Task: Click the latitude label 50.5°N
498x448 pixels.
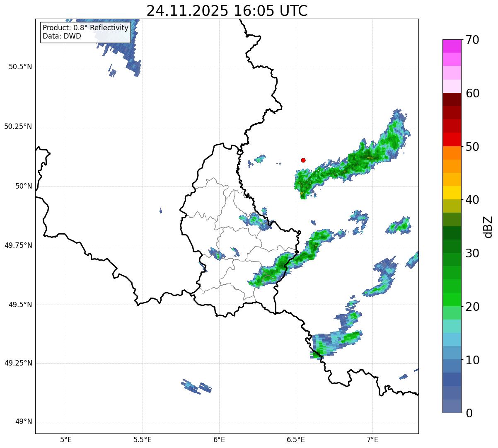Action: [20, 67]
